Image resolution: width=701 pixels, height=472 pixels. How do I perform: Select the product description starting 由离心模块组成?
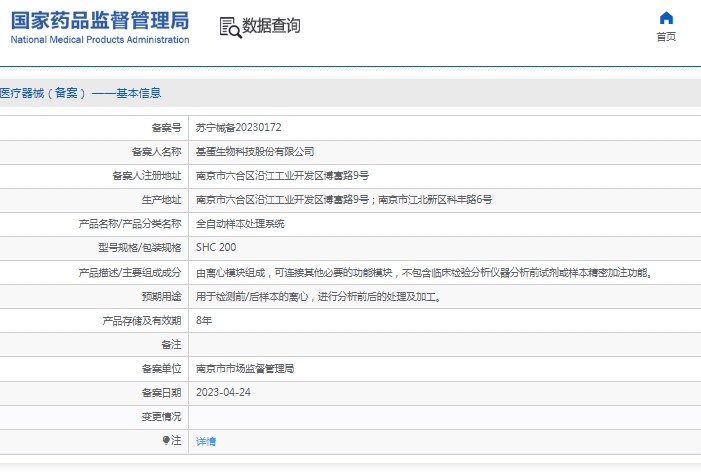click(x=425, y=273)
